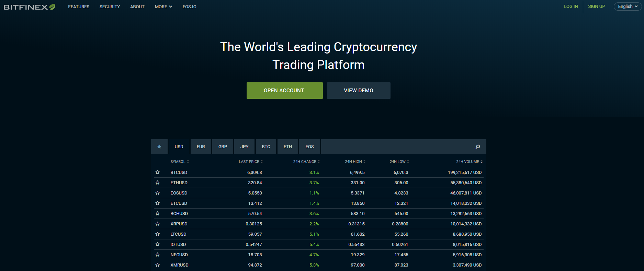Click IOTUSD 24h change 5.4%
Viewport: 644px width, 271px height.
point(314,245)
